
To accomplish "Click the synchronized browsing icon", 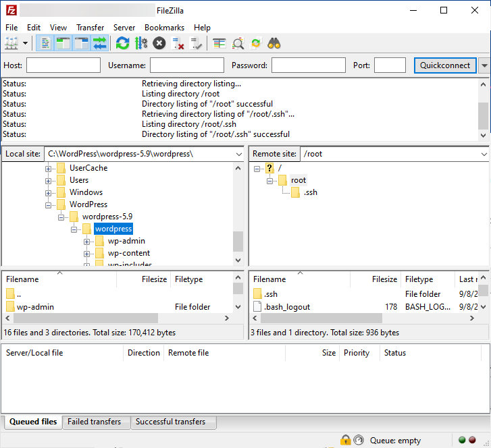I will [256, 44].
